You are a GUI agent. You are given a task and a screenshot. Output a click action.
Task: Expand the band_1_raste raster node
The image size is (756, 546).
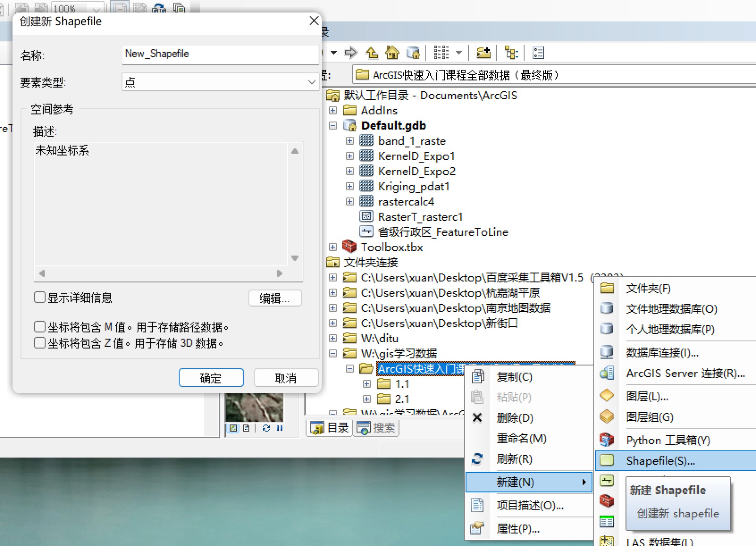pos(349,141)
